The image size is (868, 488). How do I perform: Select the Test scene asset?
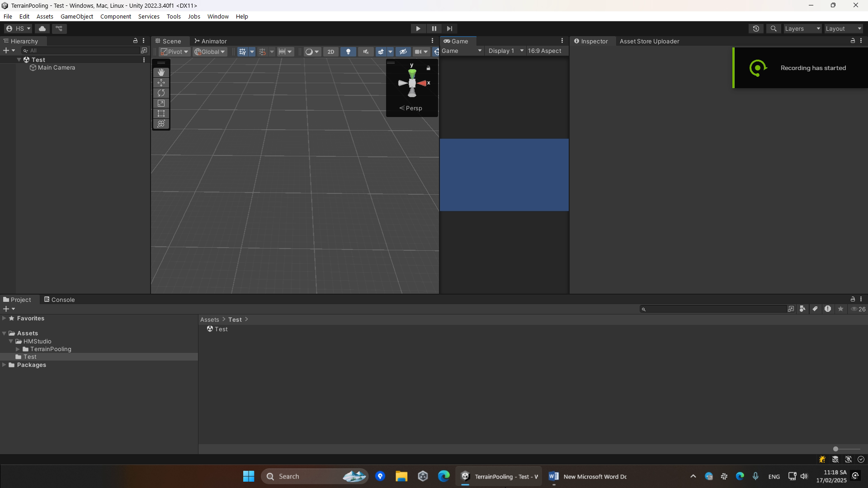tap(217, 329)
